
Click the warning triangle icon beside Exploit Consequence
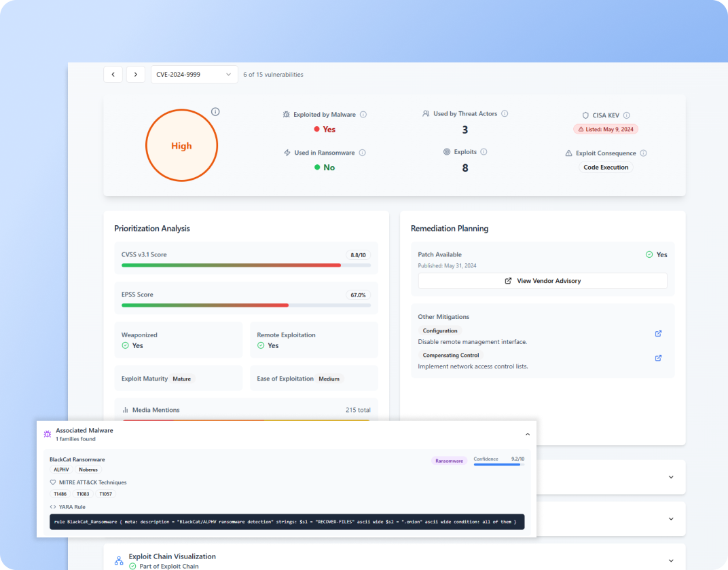point(569,153)
